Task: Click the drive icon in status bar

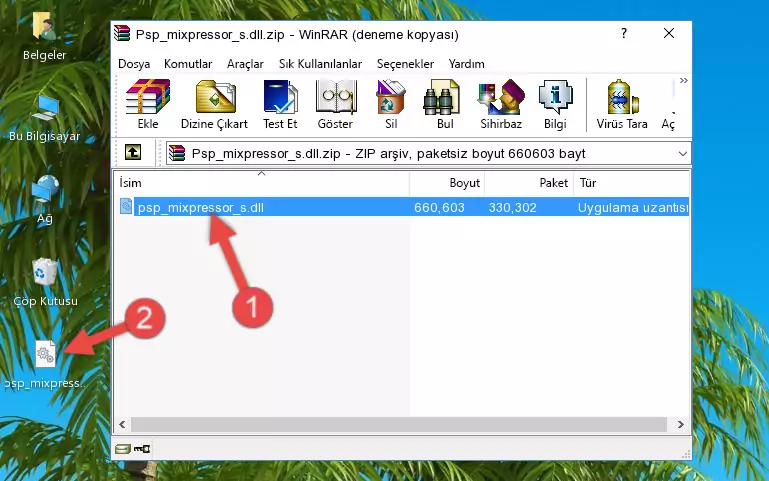Action: [123, 449]
